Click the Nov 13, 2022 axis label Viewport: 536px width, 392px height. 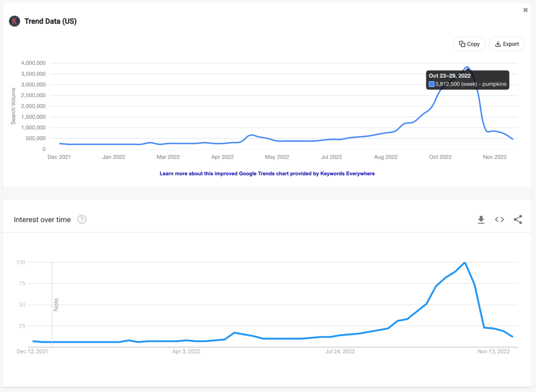[x=494, y=351]
